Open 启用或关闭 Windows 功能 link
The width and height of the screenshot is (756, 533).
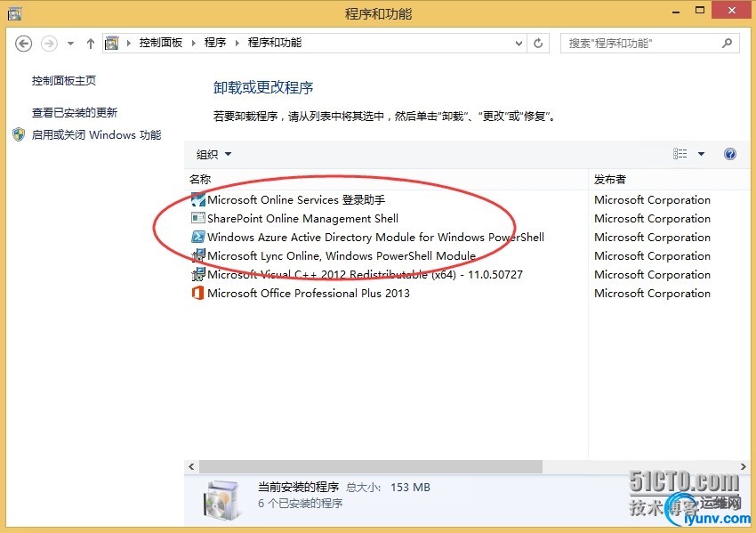pos(96,135)
